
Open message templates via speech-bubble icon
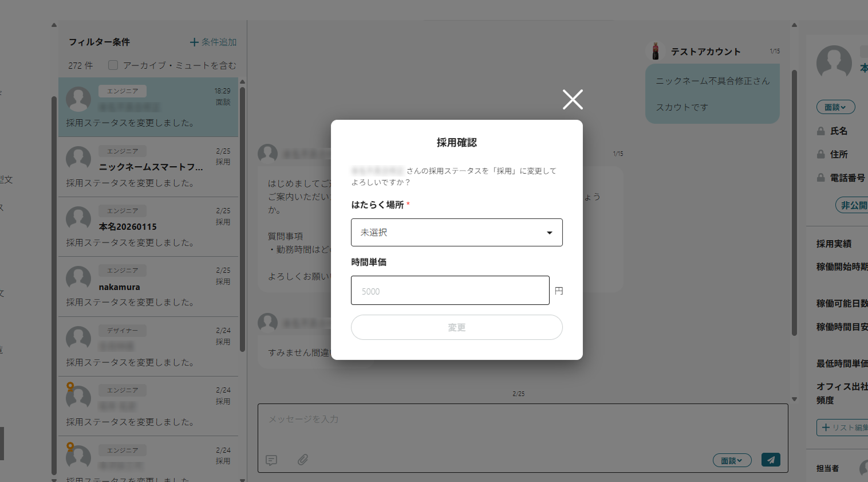[x=271, y=460]
